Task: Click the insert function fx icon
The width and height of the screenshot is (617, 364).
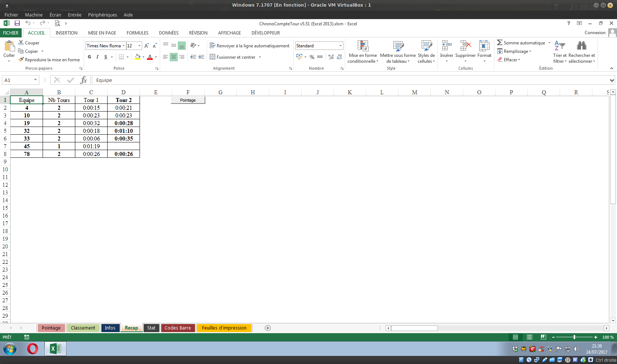Action: [x=84, y=80]
